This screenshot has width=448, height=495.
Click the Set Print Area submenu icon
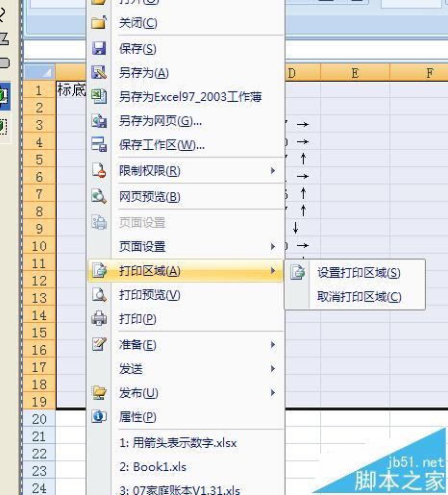(298, 273)
